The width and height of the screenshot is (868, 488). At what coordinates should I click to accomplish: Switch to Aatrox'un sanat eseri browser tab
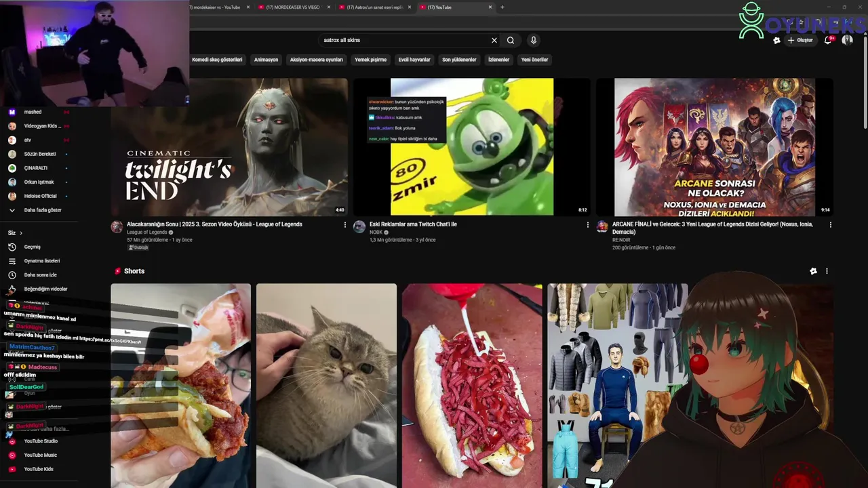pyautogui.click(x=375, y=7)
